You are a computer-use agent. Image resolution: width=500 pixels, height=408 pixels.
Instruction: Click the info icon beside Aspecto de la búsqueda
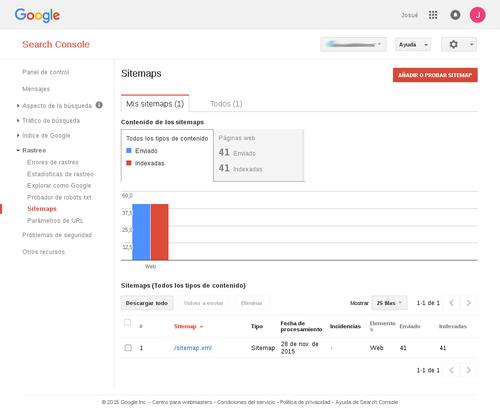pyautogui.click(x=99, y=105)
